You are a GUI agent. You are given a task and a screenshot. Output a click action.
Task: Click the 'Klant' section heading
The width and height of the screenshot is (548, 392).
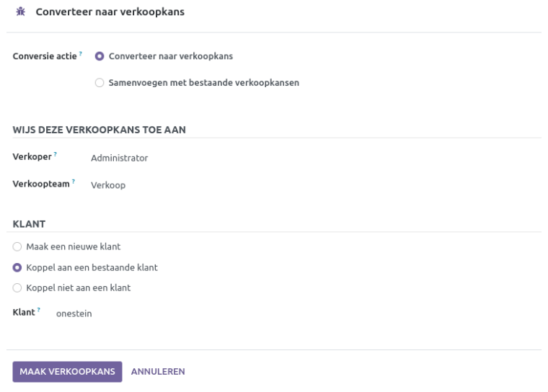pos(29,224)
